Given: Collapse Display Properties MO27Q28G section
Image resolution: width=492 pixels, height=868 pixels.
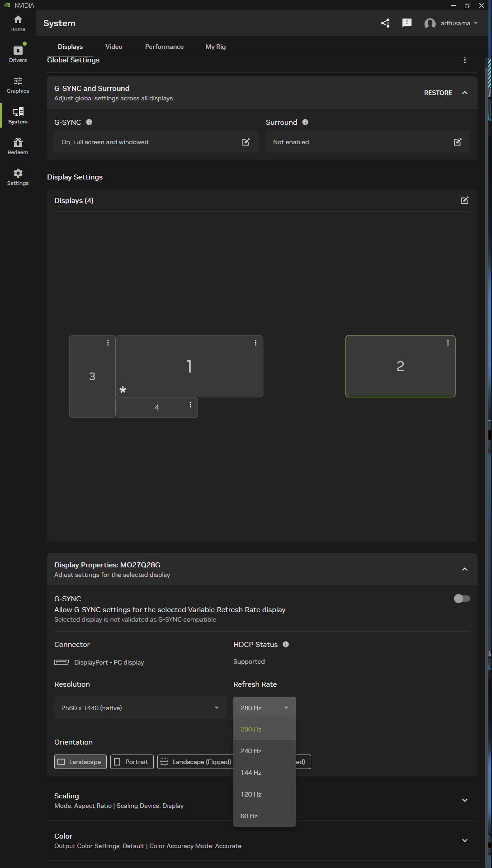Looking at the screenshot, I should [x=465, y=569].
